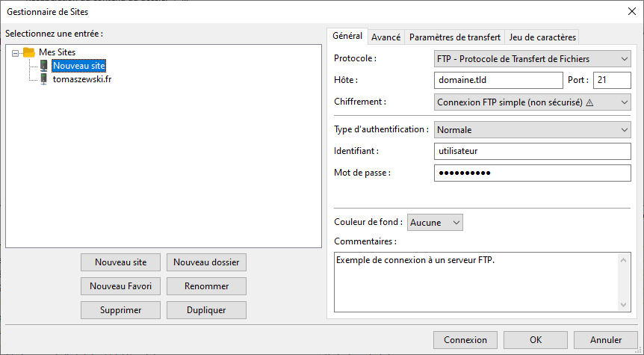This screenshot has width=644, height=355.
Task: Click the 'Port :' label
Action: tap(578, 80)
